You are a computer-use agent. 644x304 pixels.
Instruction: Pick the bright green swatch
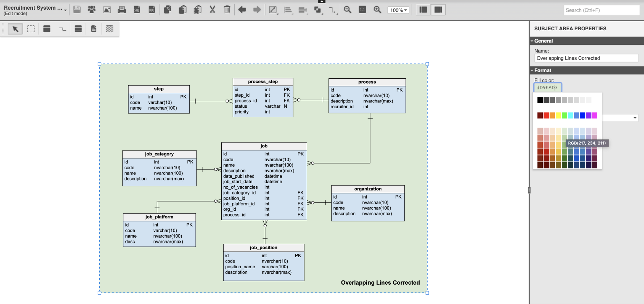coord(564,115)
